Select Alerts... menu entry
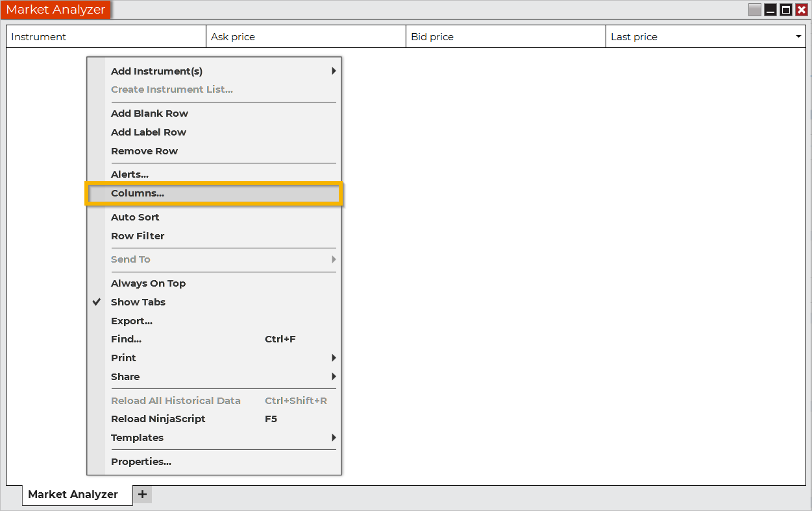The width and height of the screenshot is (812, 511). click(x=130, y=174)
